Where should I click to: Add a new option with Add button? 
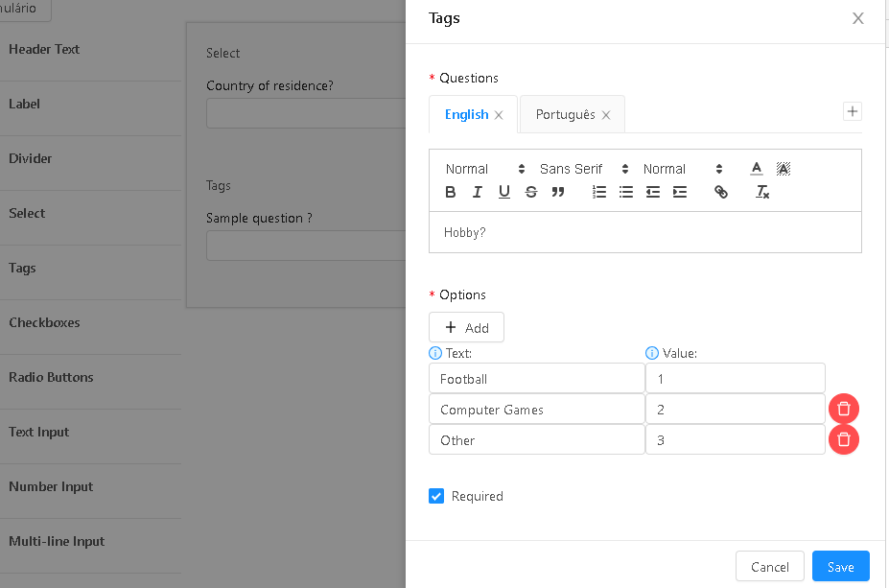467,327
